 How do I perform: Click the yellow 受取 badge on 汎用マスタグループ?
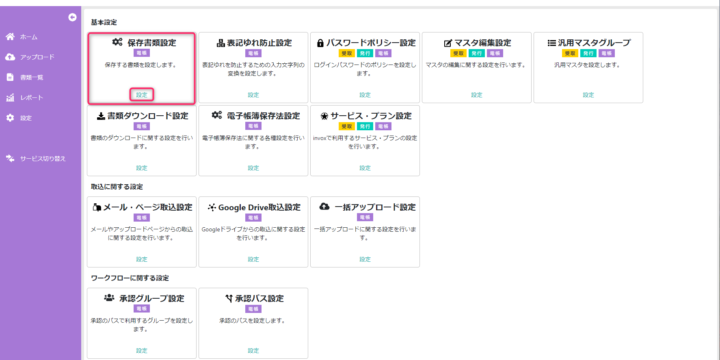click(x=569, y=53)
